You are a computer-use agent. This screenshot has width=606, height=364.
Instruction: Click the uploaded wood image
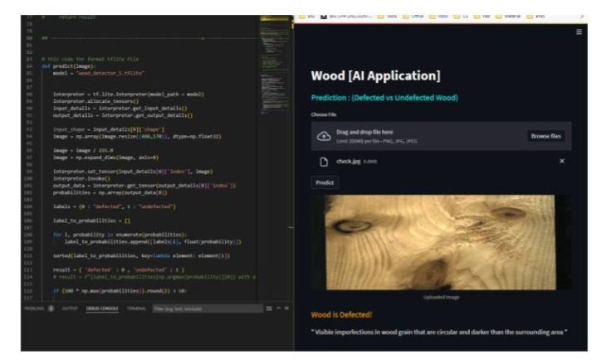pyautogui.click(x=441, y=242)
